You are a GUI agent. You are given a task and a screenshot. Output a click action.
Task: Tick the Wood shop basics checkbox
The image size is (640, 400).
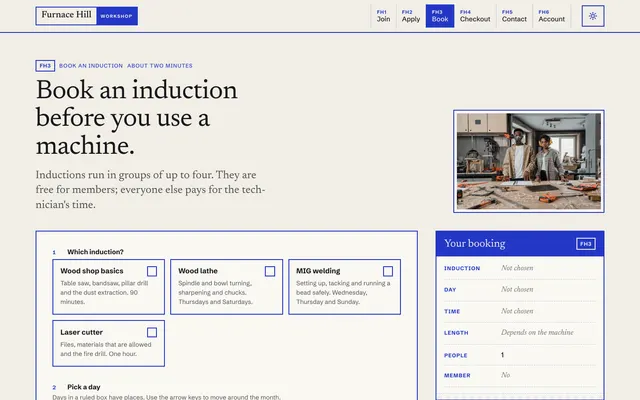152,271
